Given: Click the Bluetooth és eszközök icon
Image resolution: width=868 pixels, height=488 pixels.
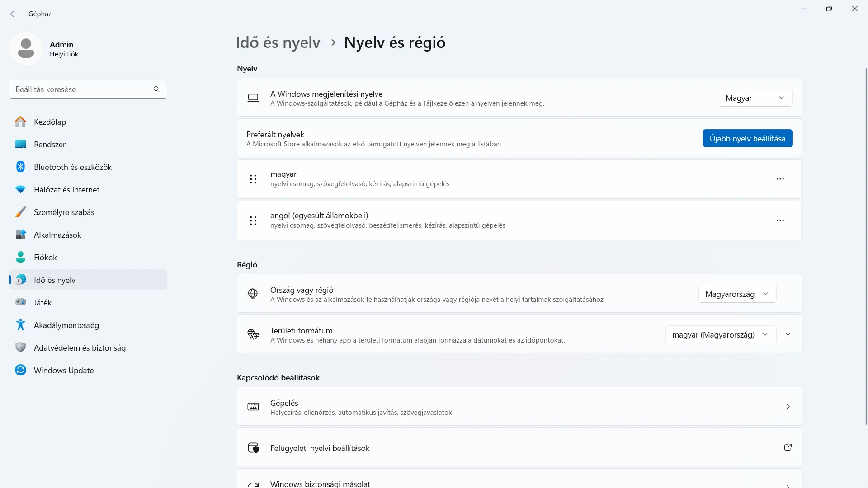Looking at the screenshot, I should pos(20,167).
